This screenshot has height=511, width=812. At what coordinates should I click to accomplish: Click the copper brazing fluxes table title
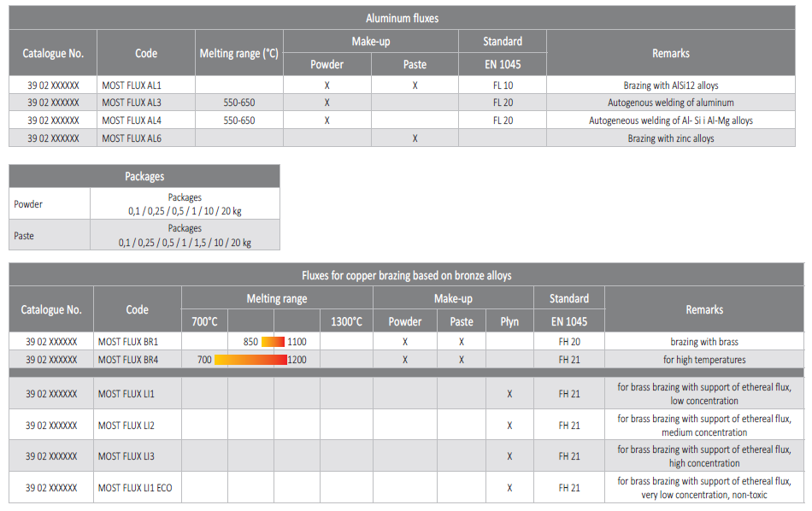(406, 275)
